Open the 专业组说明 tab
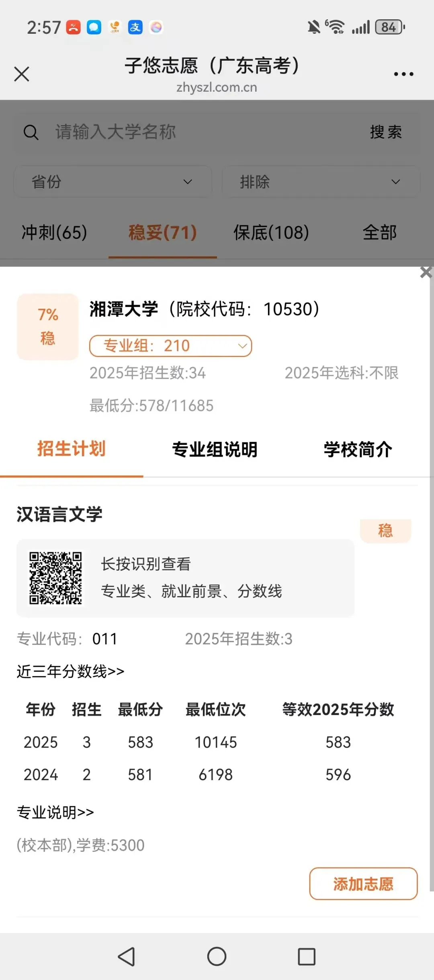This screenshot has height=980, width=434. [215, 449]
